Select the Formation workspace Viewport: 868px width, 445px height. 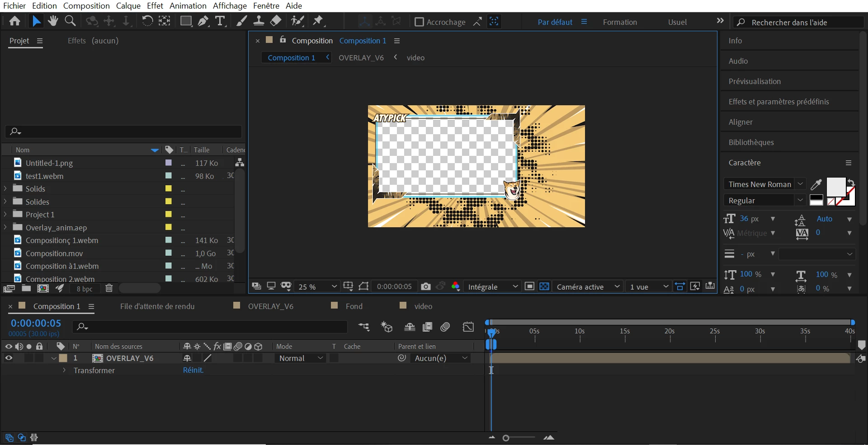tap(620, 22)
